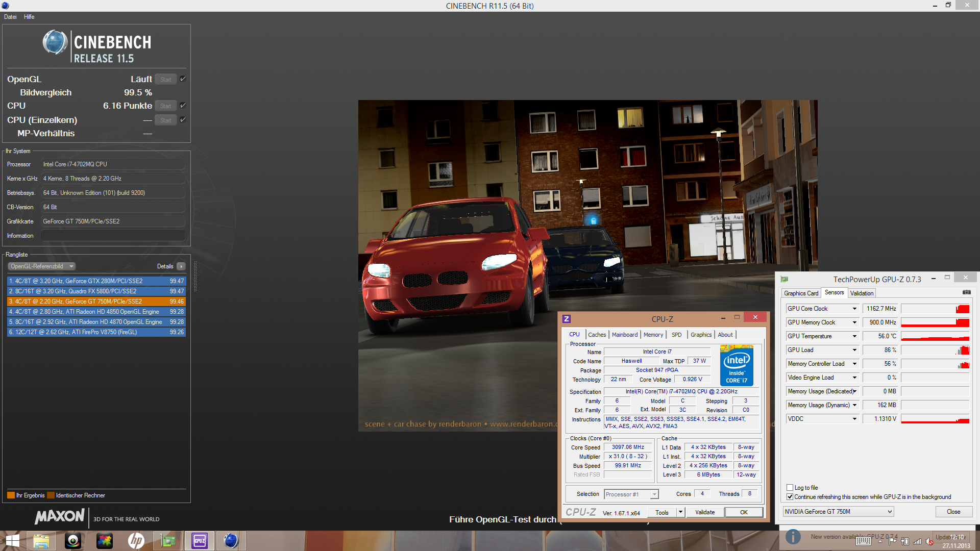Screen dimensions: 980x551
Task: Open the Action Center flag icon
Action: [893, 541]
